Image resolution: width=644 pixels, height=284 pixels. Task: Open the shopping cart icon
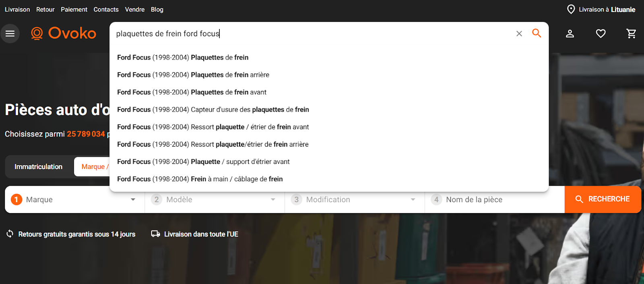pyautogui.click(x=631, y=34)
